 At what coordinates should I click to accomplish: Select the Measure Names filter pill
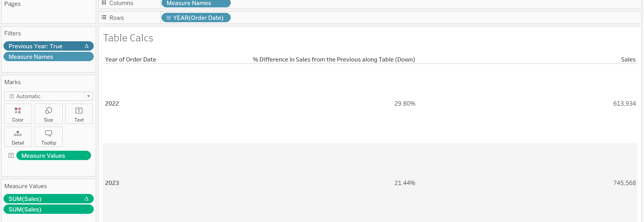click(x=49, y=56)
